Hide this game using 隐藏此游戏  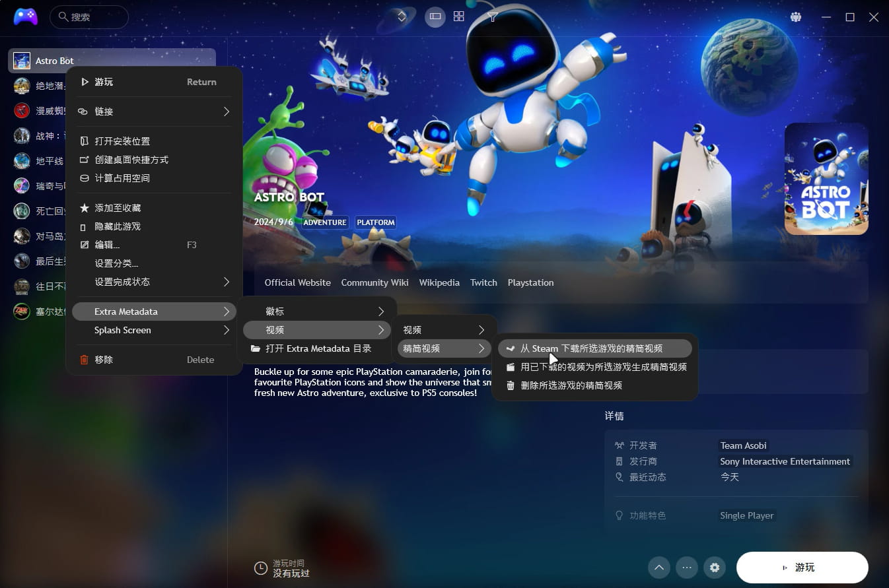(x=117, y=226)
